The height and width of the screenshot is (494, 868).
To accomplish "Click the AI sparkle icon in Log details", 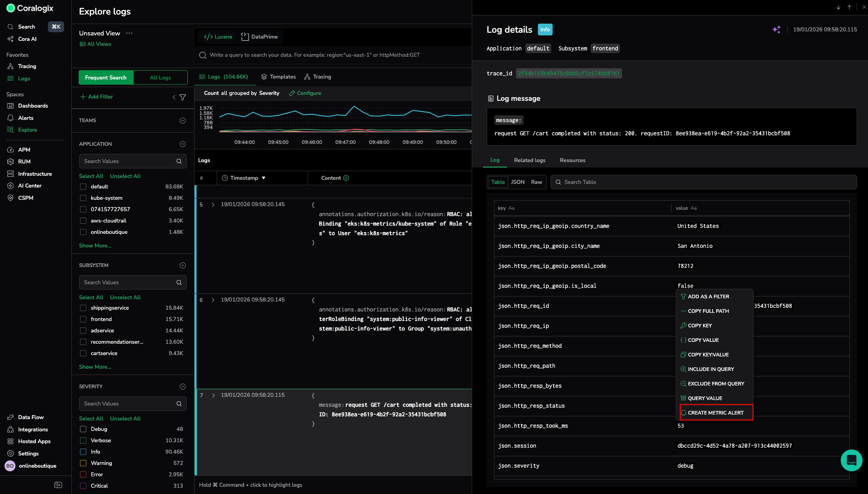I will point(776,30).
